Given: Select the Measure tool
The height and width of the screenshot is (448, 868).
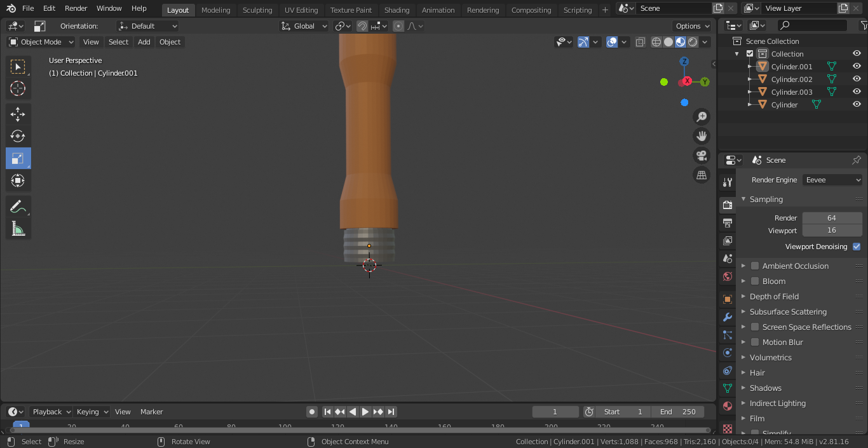Looking at the screenshot, I should (18, 229).
